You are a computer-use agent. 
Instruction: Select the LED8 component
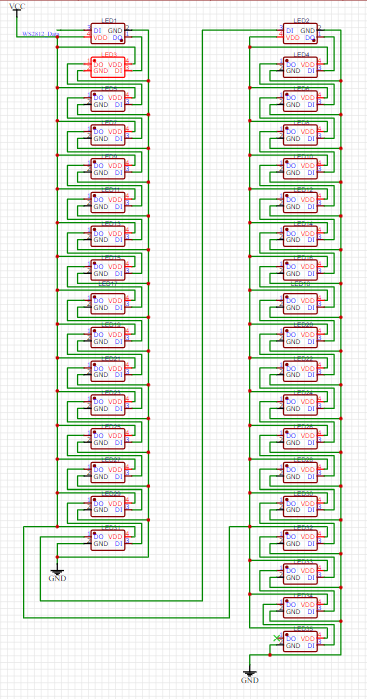[301, 135]
